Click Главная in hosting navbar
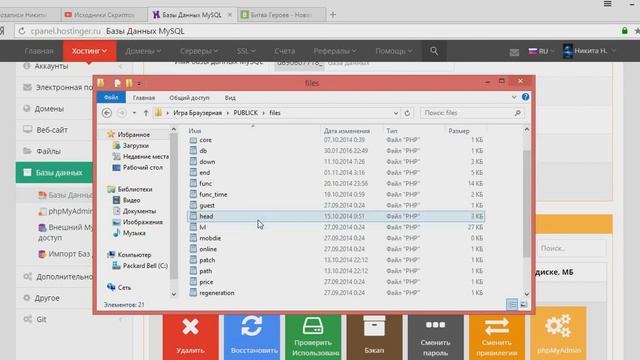 (39, 51)
